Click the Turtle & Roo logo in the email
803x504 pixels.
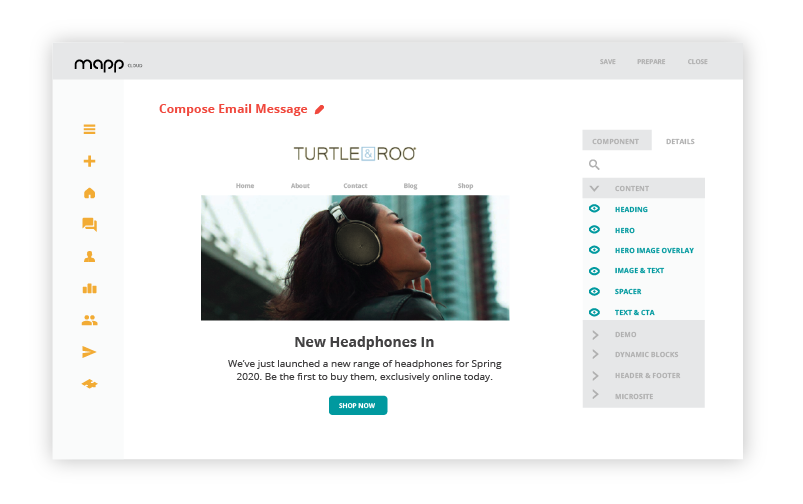pyautogui.click(x=354, y=154)
